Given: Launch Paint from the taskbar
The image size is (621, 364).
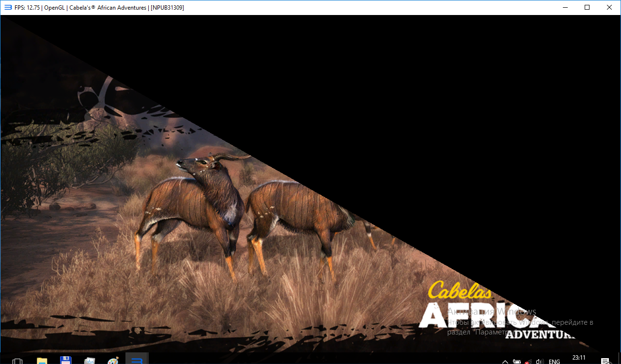Looking at the screenshot, I should point(113,361).
